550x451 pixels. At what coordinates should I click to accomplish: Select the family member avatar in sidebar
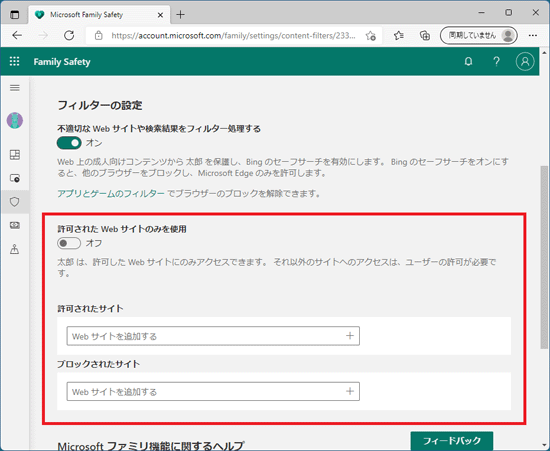click(x=15, y=120)
